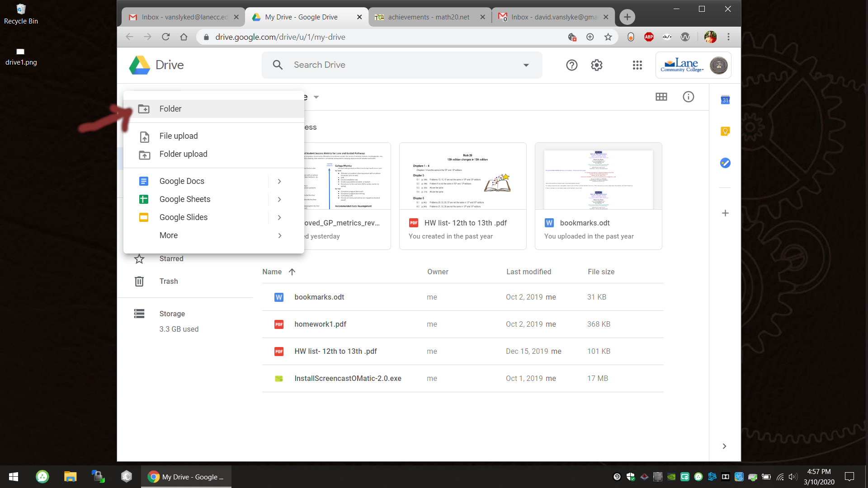
Task: Click the File size column header
Action: coord(601,272)
